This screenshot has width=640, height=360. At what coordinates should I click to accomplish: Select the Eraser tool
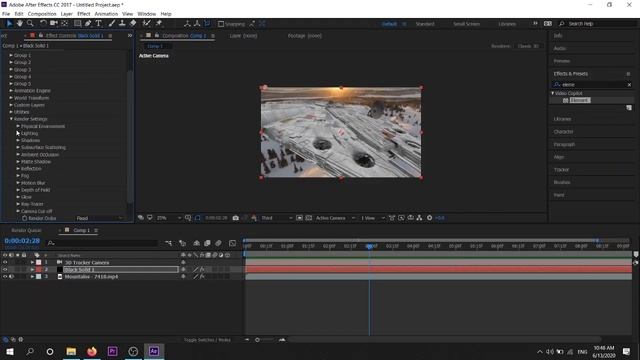pos(133,24)
